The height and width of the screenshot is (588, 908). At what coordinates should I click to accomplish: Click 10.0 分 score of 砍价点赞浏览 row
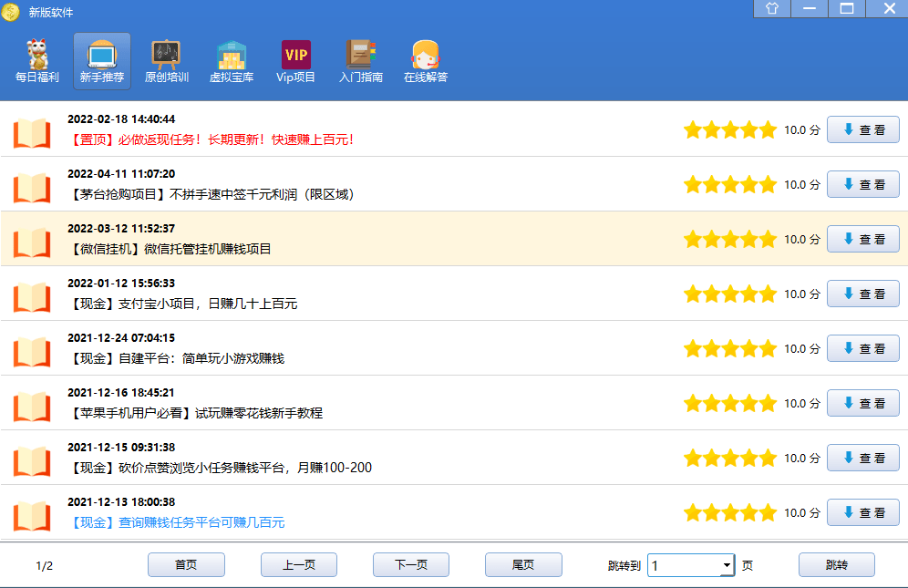(802, 459)
